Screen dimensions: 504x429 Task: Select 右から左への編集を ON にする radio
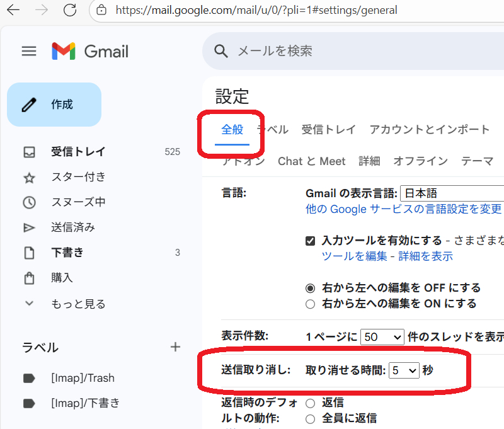(x=310, y=304)
